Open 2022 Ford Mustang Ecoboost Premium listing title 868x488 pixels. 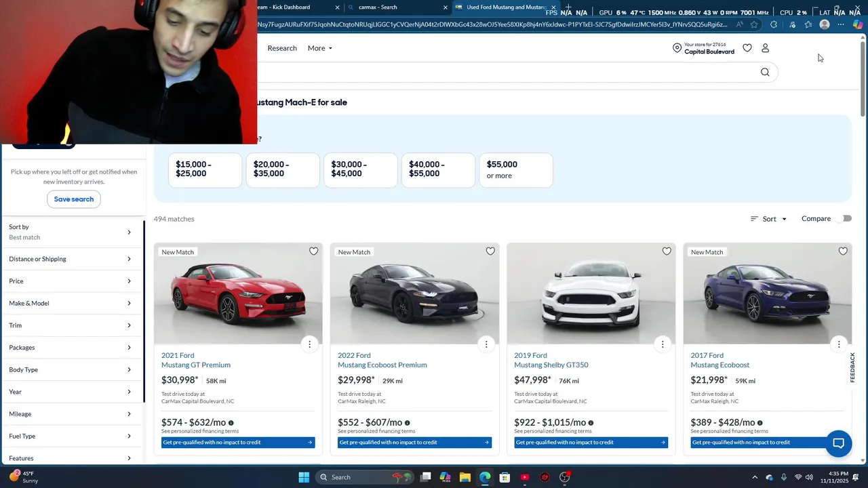coord(382,360)
